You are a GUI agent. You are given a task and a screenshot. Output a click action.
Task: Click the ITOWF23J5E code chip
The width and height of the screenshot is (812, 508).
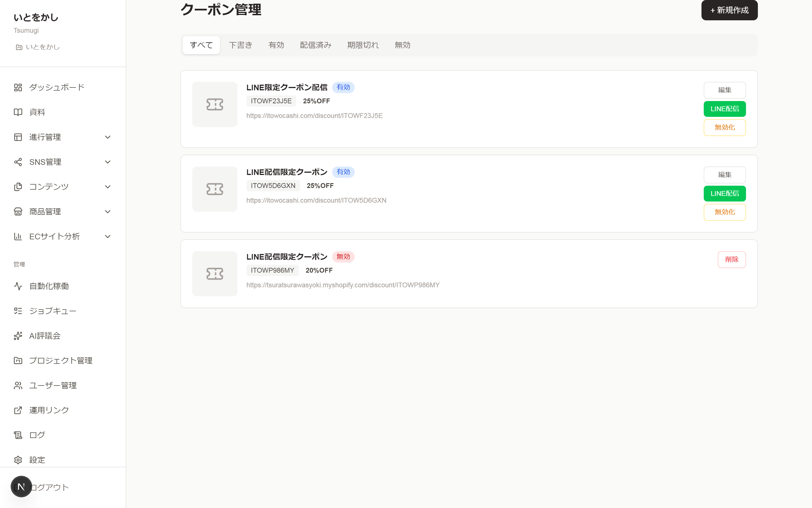271,101
